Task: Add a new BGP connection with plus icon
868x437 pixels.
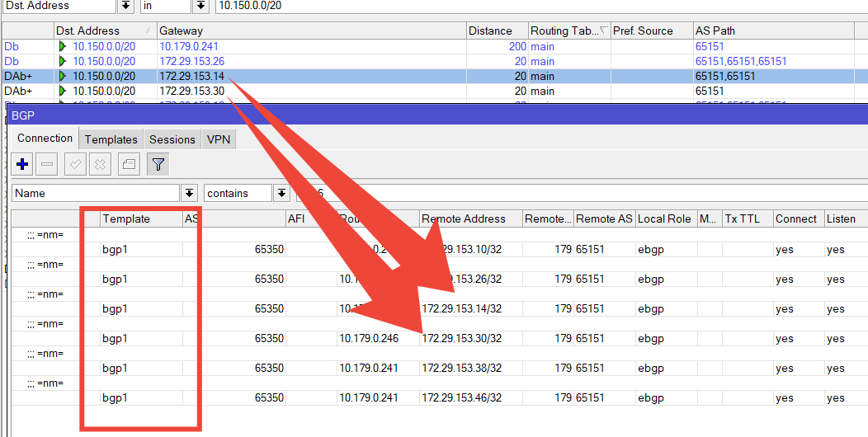Action: tap(23, 164)
